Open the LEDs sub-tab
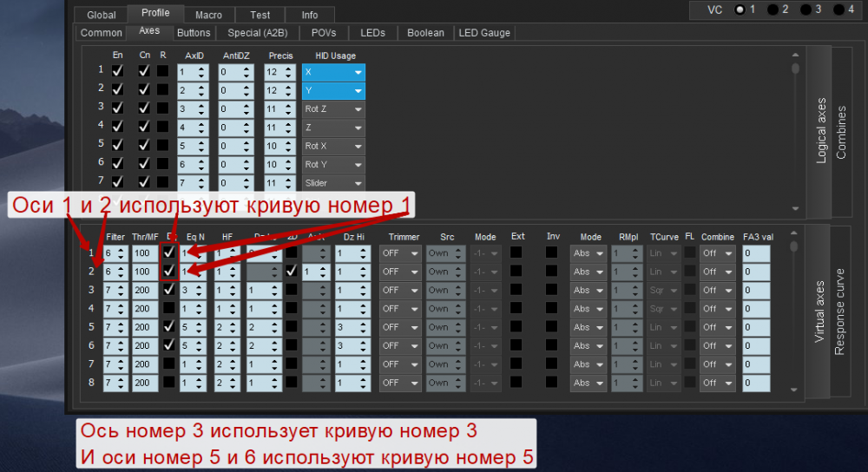Image resolution: width=868 pixels, height=472 pixels. click(372, 33)
